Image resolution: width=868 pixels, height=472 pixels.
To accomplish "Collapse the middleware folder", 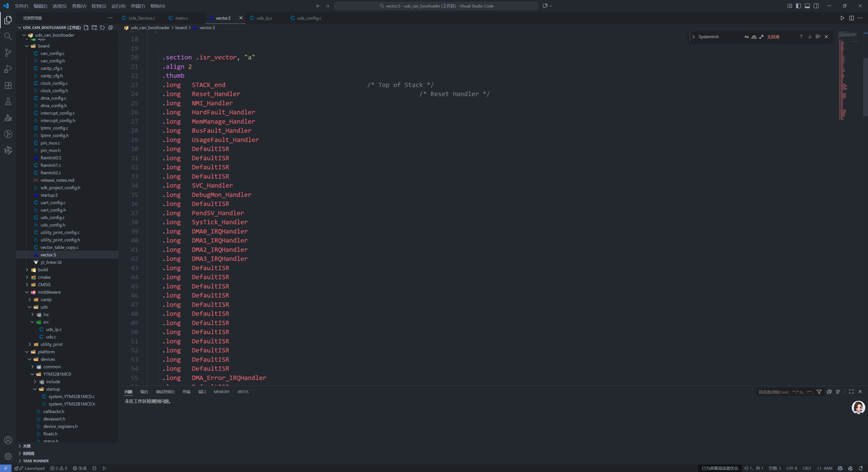I will point(49,292).
